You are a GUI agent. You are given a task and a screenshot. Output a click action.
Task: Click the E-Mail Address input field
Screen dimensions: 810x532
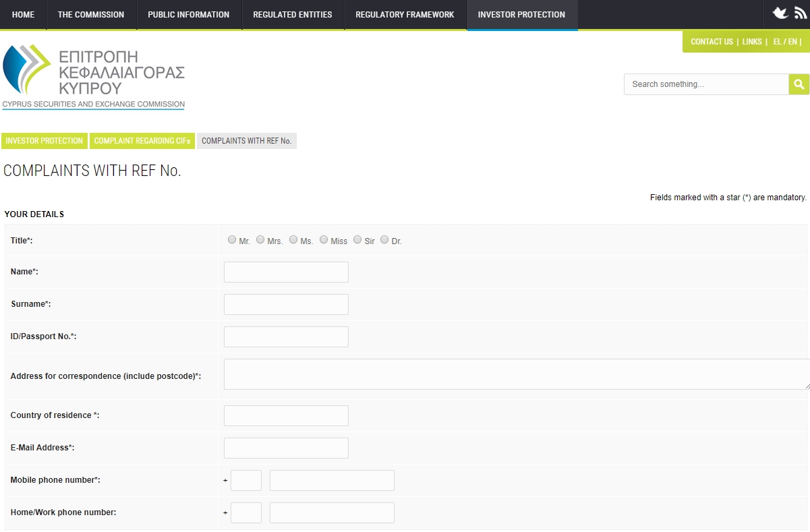tap(286, 448)
